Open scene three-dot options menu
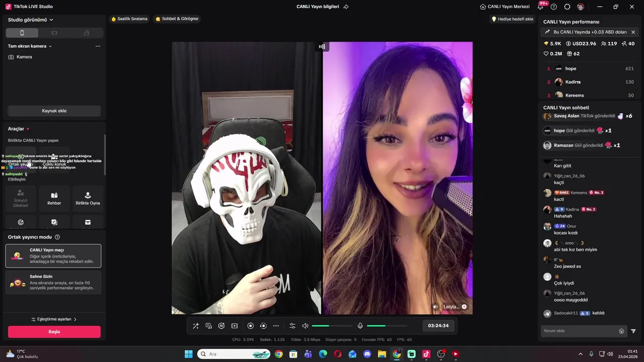Screen dimensions: 644x362 pyautogui.click(x=98, y=46)
